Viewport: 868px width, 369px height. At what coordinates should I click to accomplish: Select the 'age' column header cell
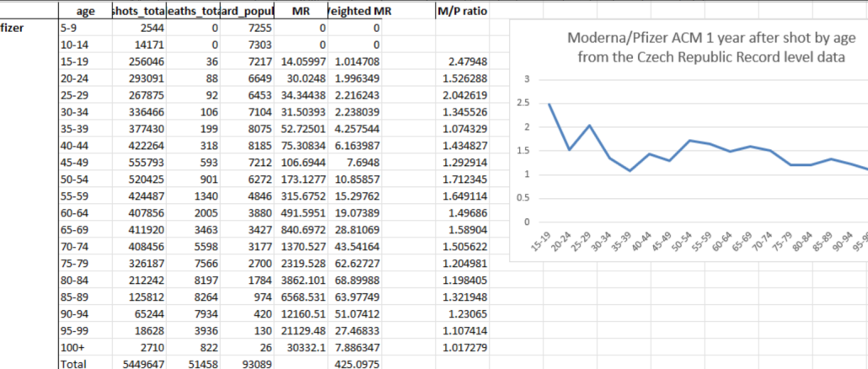coord(84,12)
